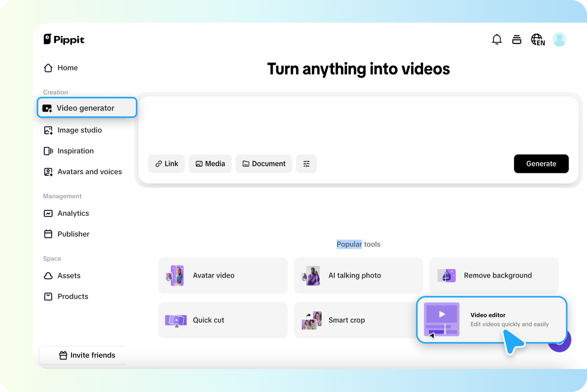
Task: Attach a Link to the video prompt
Action: tap(166, 164)
